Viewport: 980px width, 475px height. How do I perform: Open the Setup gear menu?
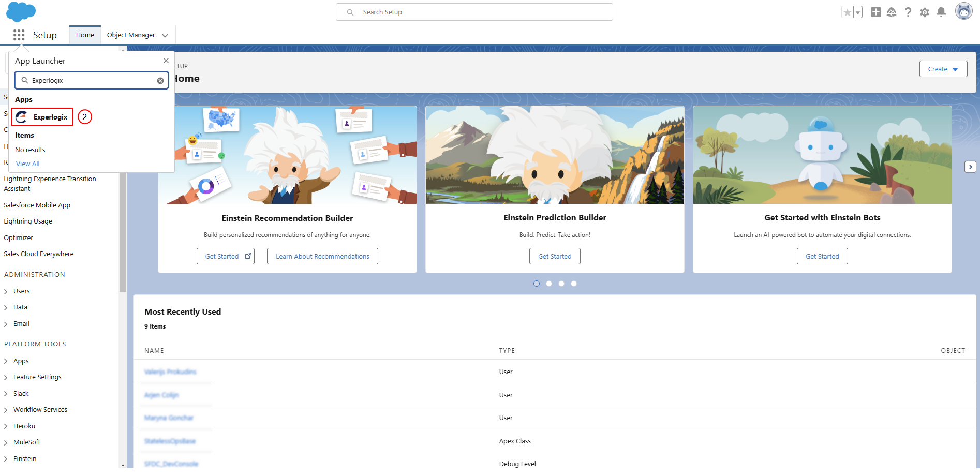coord(925,12)
